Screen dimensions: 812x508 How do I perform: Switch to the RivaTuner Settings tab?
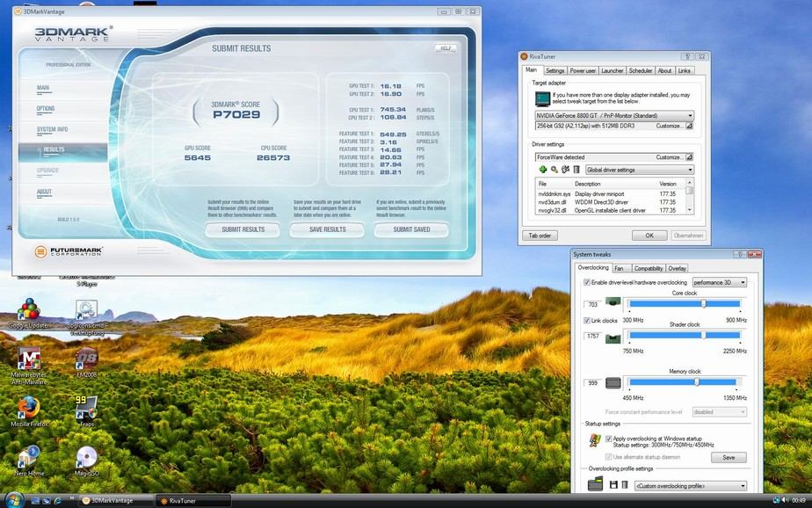point(555,70)
